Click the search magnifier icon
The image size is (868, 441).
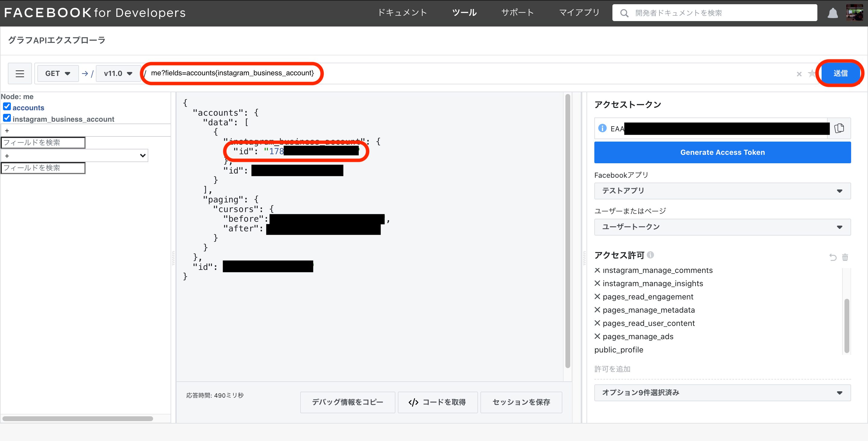pos(624,13)
